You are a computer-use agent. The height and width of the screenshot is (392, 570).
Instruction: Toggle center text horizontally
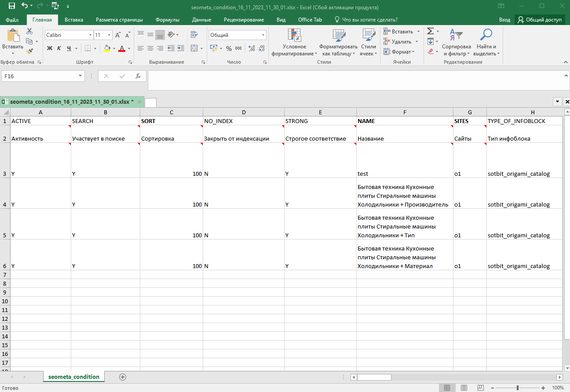tap(150, 48)
